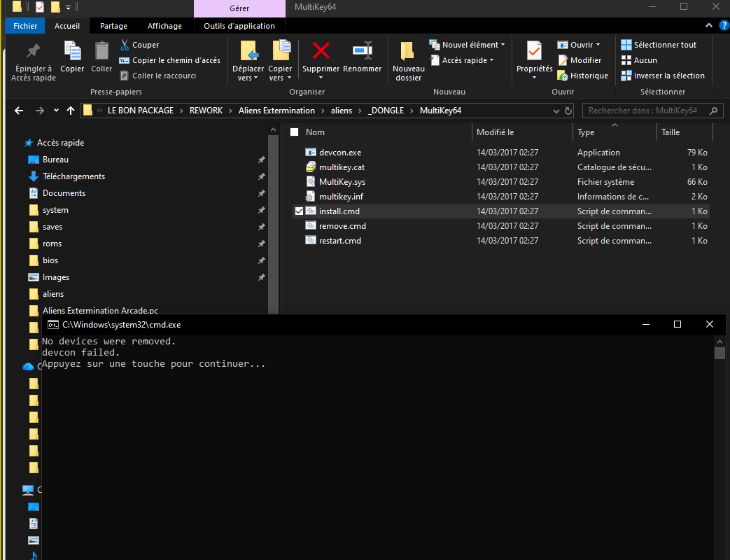Switch to the Affichage ribbon tab
730x560 pixels.
point(164,26)
